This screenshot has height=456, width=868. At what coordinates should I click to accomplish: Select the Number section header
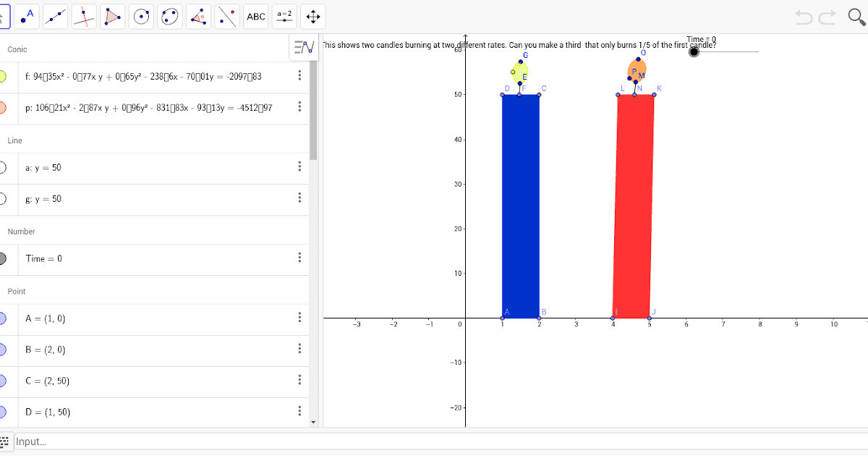21,232
